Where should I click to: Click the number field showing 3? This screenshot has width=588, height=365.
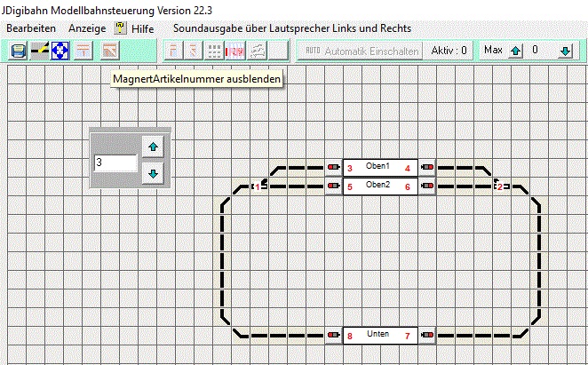point(115,163)
